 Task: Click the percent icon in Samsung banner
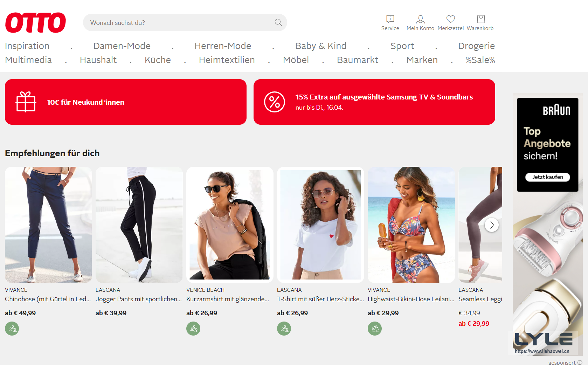[x=275, y=102]
